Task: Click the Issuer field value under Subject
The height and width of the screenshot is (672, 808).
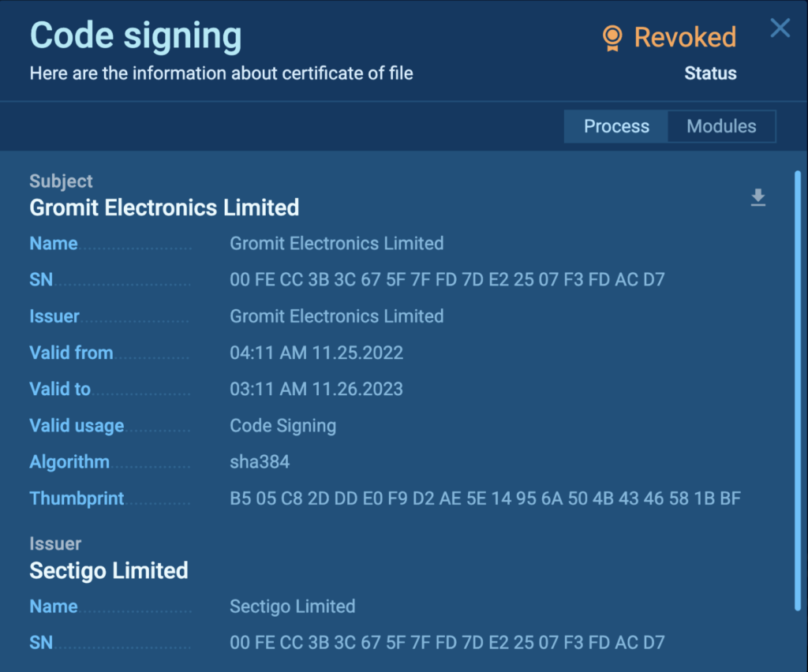Action: tap(336, 316)
